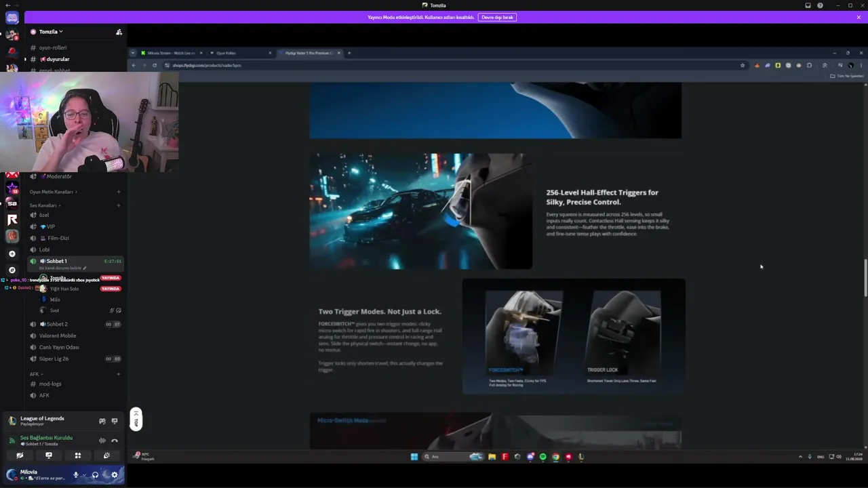The width and height of the screenshot is (868, 488).
Task: Add channel to Oyun Metin Kanalları category
Action: point(119,192)
